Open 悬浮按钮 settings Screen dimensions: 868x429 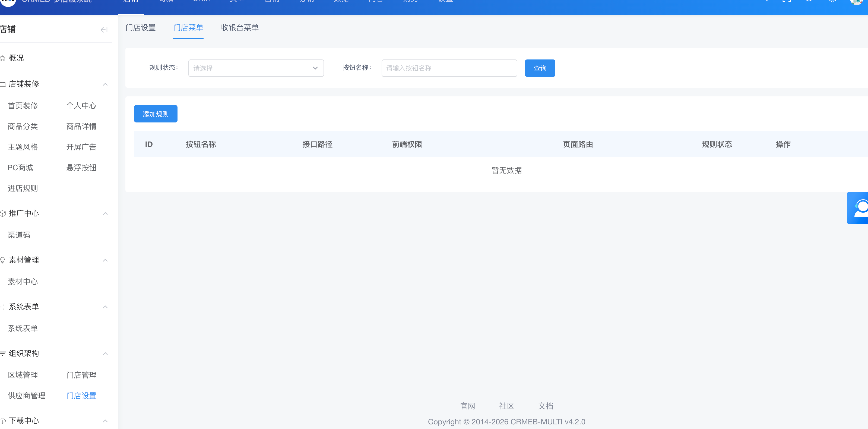81,168
